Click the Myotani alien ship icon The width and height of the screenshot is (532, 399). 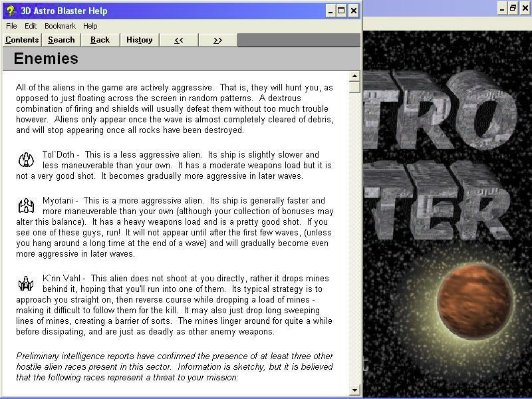click(26, 205)
